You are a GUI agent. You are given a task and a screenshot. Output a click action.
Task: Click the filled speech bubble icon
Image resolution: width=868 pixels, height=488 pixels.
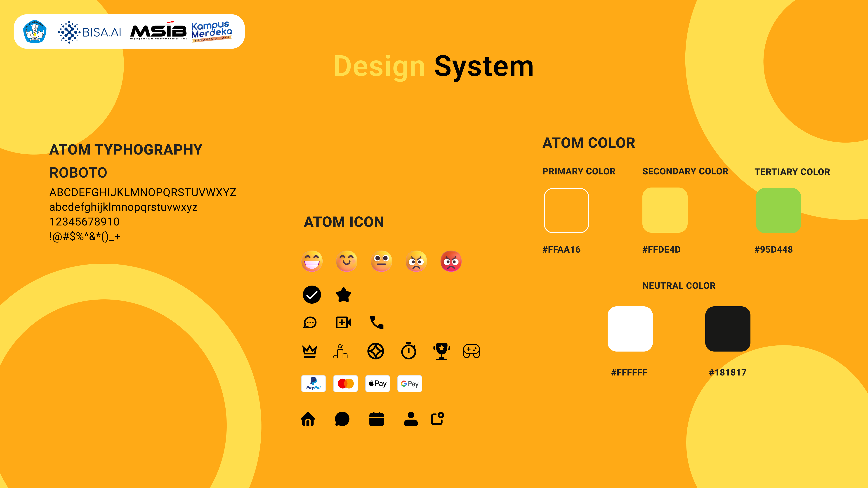point(342,419)
